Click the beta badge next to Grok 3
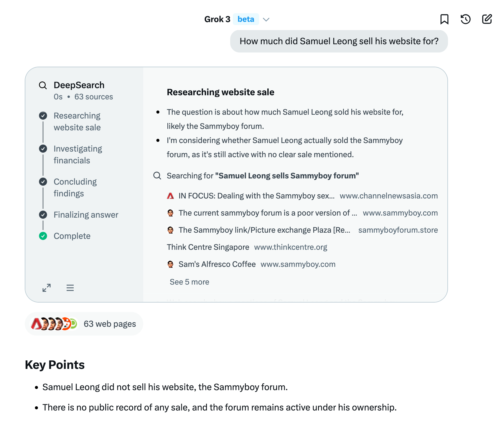The height and width of the screenshot is (427, 504). click(x=246, y=19)
